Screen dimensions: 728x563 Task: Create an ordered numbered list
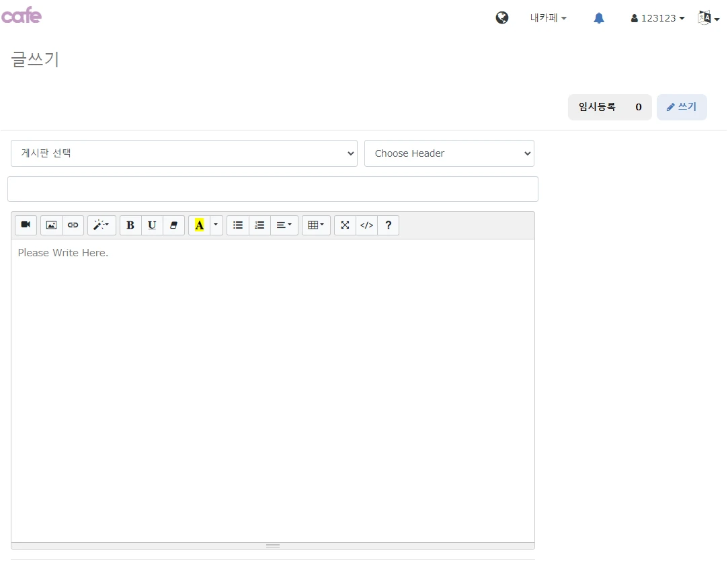[259, 225]
